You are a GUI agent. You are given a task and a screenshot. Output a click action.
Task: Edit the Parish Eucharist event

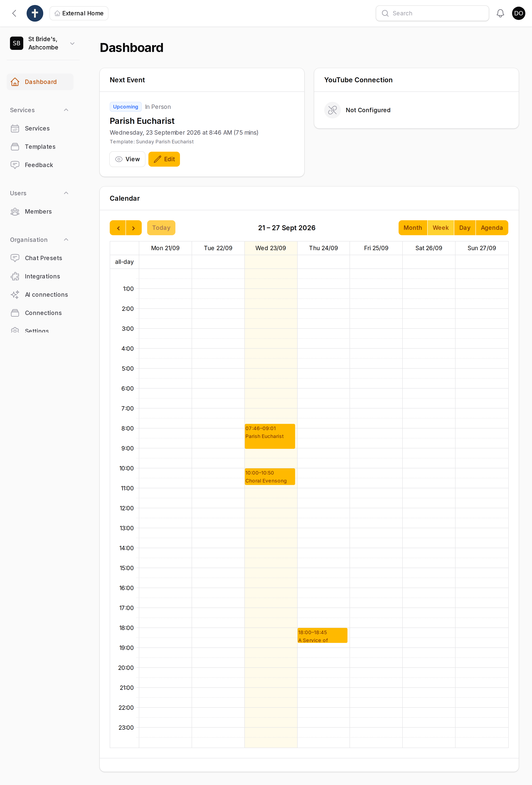point(164,159)
